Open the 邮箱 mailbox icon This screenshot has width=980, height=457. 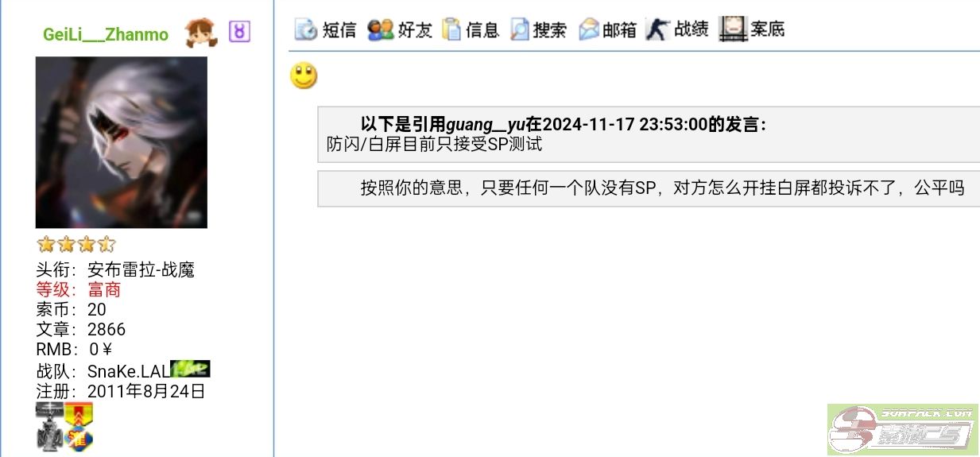[588, 29]
